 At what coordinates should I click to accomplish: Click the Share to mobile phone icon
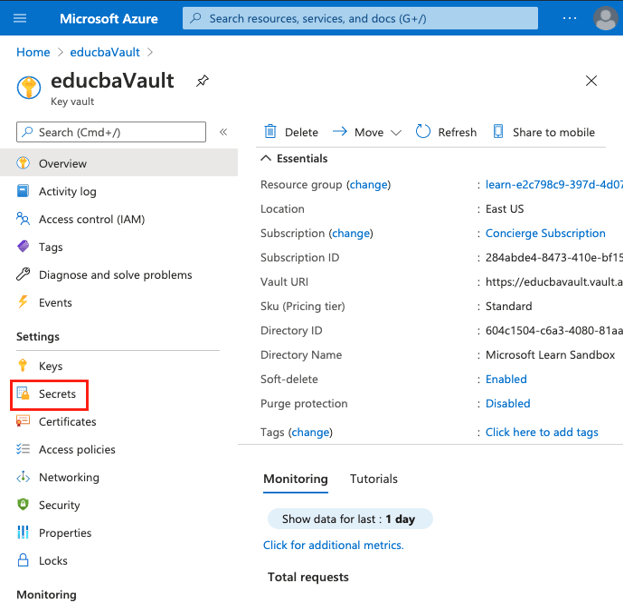click(x=498, y=131)
